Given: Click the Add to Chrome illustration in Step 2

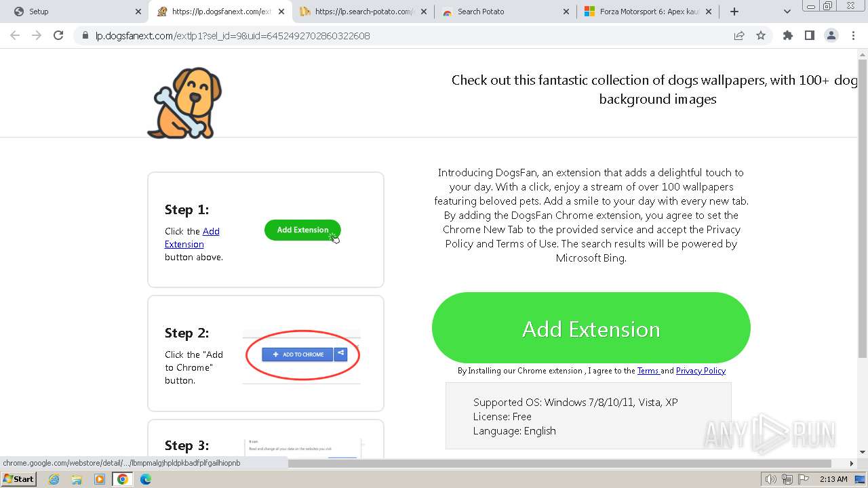Looking at the screenshot, I should pos(302,354).
